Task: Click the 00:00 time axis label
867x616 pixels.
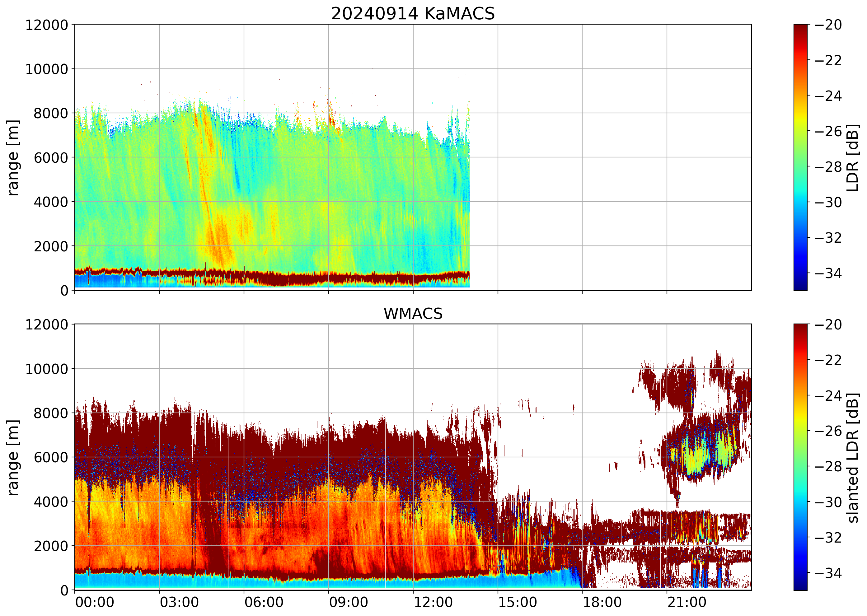Action: coord(95,602)
